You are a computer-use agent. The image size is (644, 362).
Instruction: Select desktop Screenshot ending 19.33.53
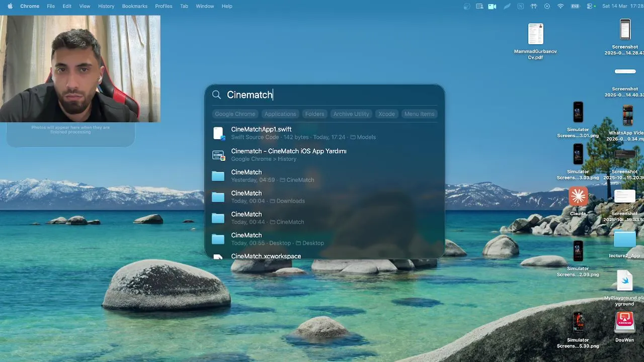pos(624,206)
